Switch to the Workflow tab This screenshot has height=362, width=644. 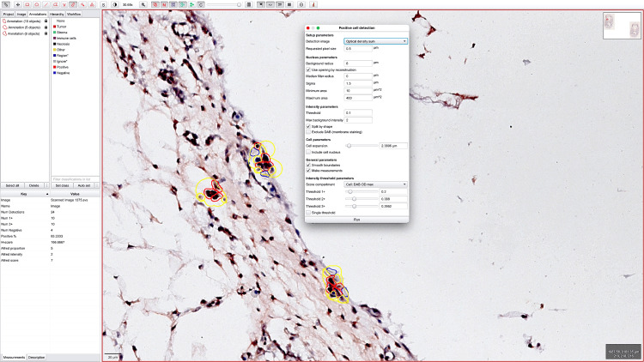pos(74,14)
